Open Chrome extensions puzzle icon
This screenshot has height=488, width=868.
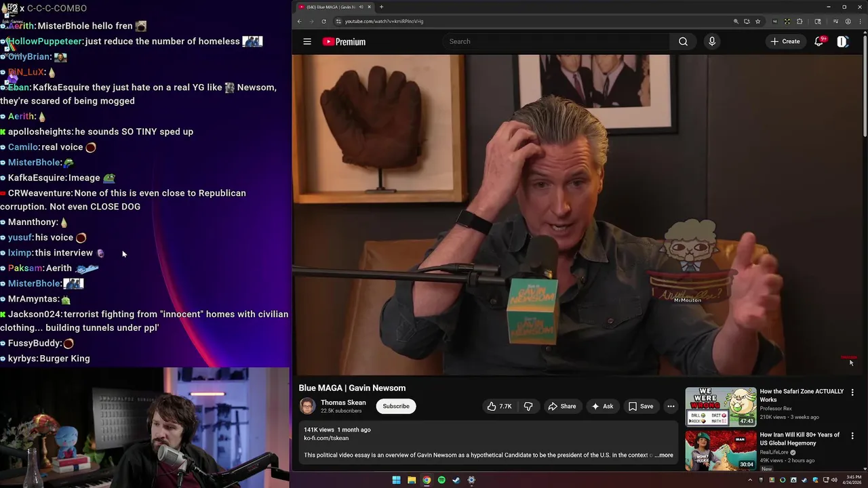[x=800, y=21]
